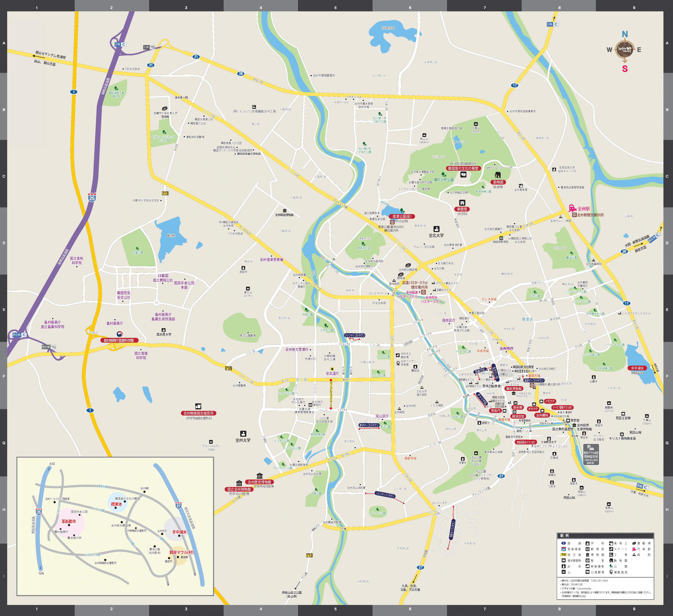Click the red 徳津公園(泉) label
Screen dimensions: 673x616
point(402,216)
